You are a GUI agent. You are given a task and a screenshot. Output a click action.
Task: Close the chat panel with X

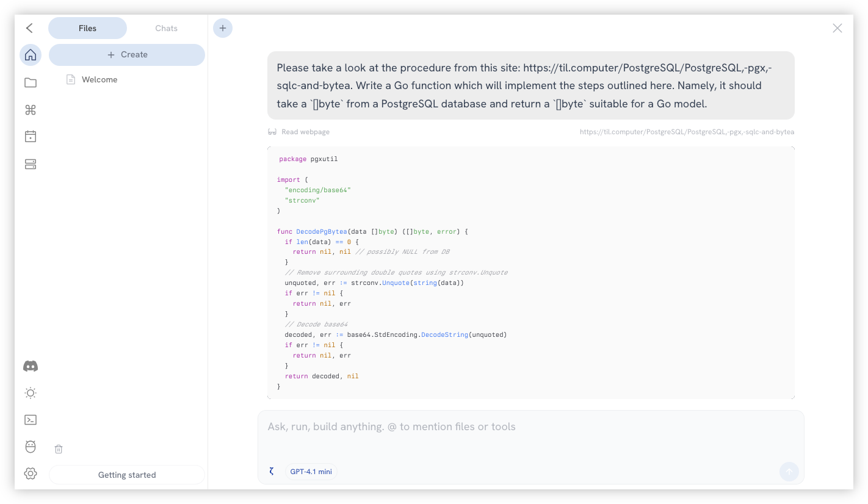coord(837,28)
